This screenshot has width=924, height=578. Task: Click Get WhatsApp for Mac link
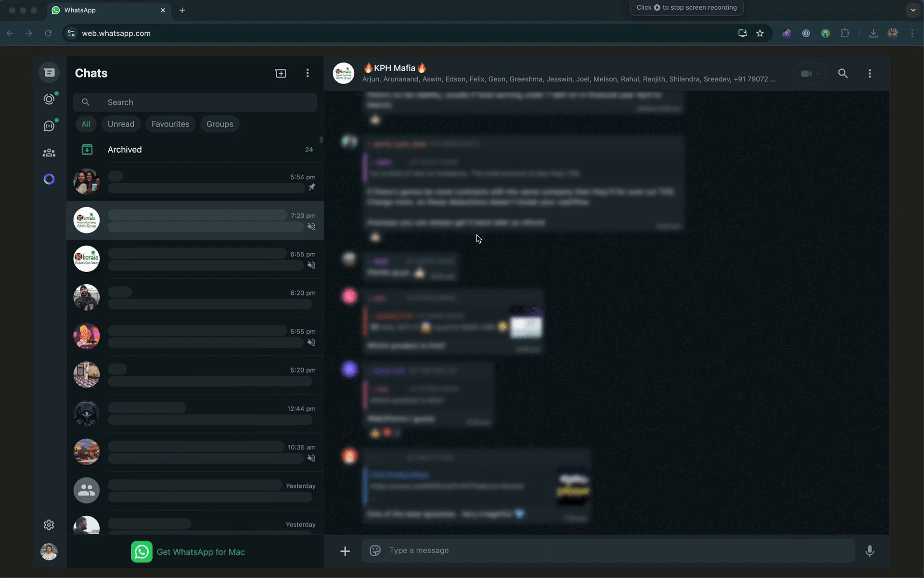click(201, 552)
